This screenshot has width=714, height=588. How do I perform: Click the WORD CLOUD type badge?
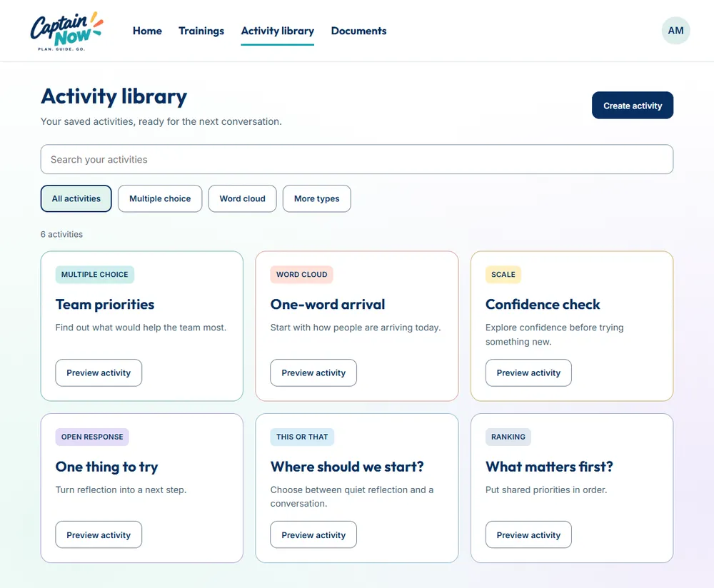pos(301,275)
